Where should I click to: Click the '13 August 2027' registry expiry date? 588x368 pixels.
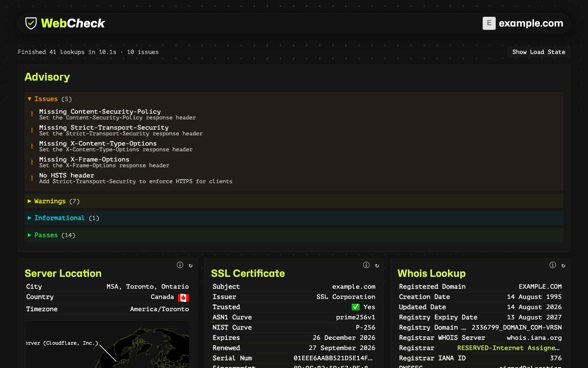[535, 317]
